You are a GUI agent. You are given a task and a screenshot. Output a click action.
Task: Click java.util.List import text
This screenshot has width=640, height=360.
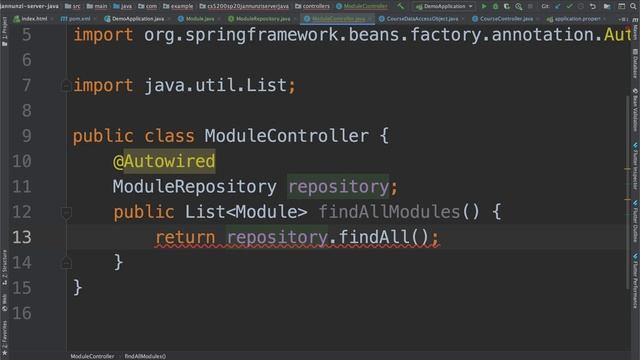pos(216,85)
